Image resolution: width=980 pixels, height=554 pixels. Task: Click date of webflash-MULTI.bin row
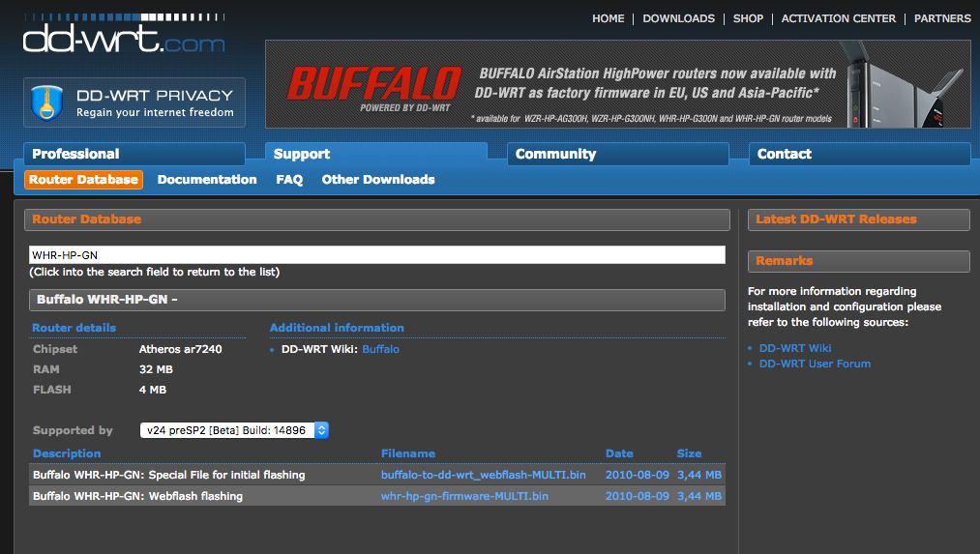637,475
